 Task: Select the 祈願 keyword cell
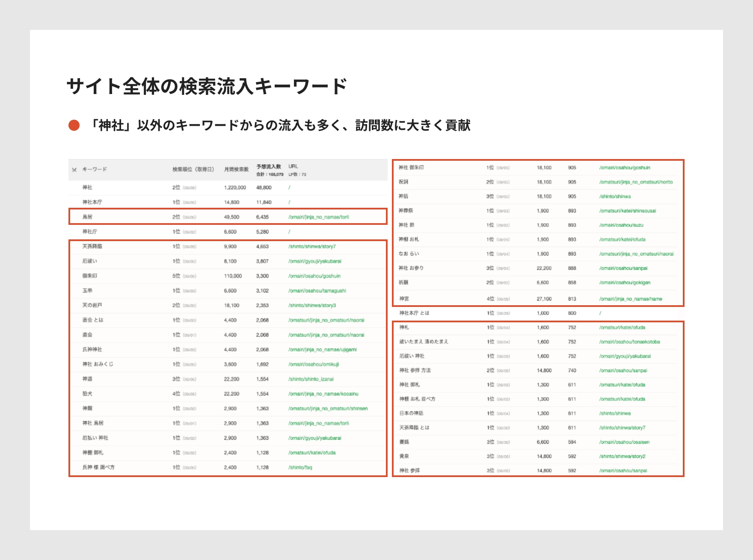pyautogui.click(x=403, y=283)
